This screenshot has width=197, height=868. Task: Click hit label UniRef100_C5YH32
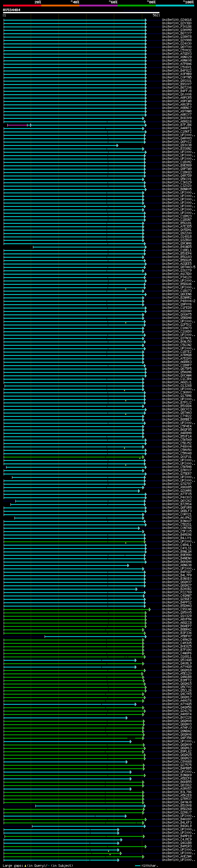177,50
